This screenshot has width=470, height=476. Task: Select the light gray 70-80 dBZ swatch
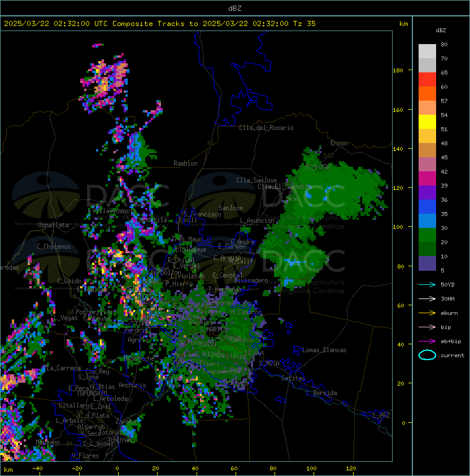click(x=427, y=51)
